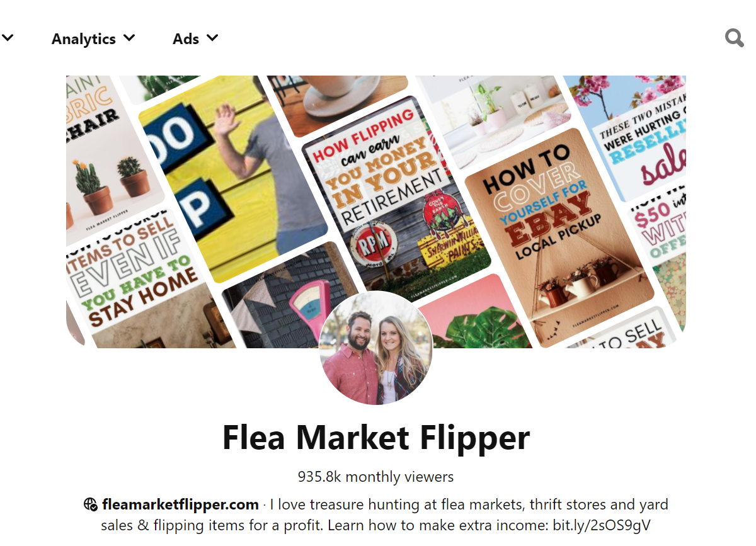Screen dimensions: 756x546
Task: Open the search magnifier icon
Action: (x=734, y=38)
